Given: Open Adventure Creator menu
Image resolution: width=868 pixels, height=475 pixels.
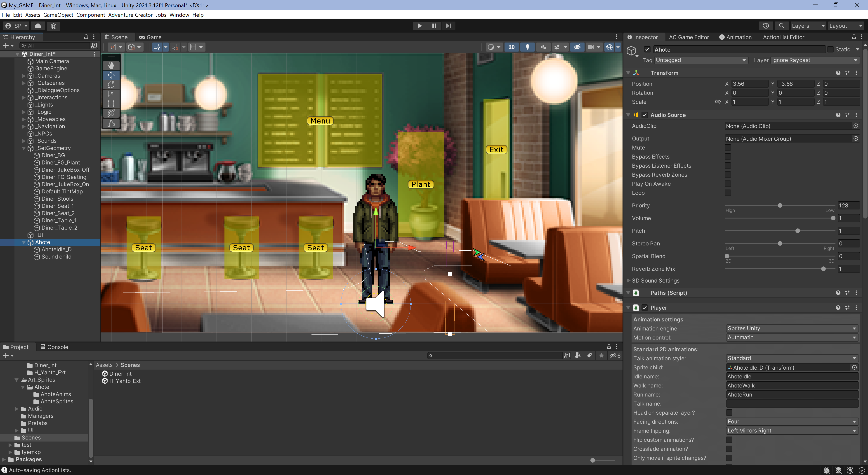Looking at the screenshot, I should pos(130,15).
